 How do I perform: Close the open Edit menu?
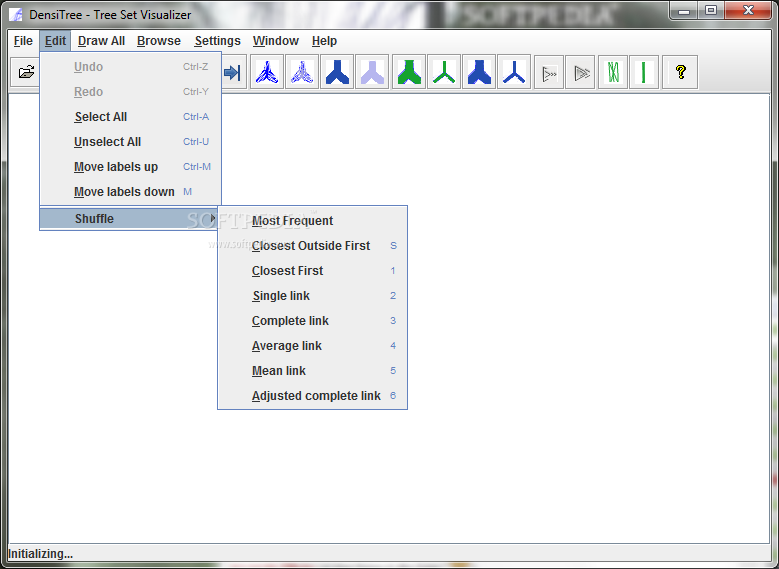click(55, 41)
